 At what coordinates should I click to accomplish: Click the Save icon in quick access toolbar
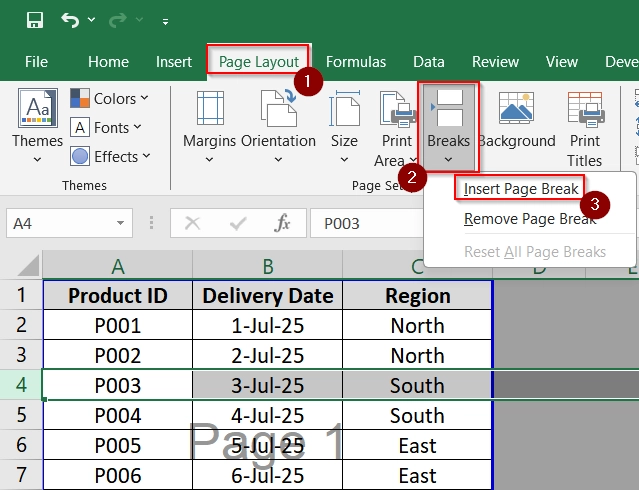point(35,20)
